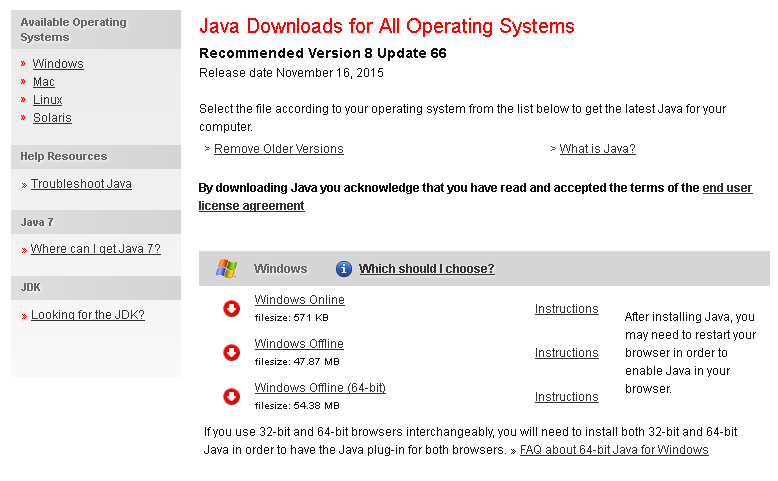Choose Linux in the operating systems list
The width and height of the screenshot is (778, 481).
pos(47,100)
